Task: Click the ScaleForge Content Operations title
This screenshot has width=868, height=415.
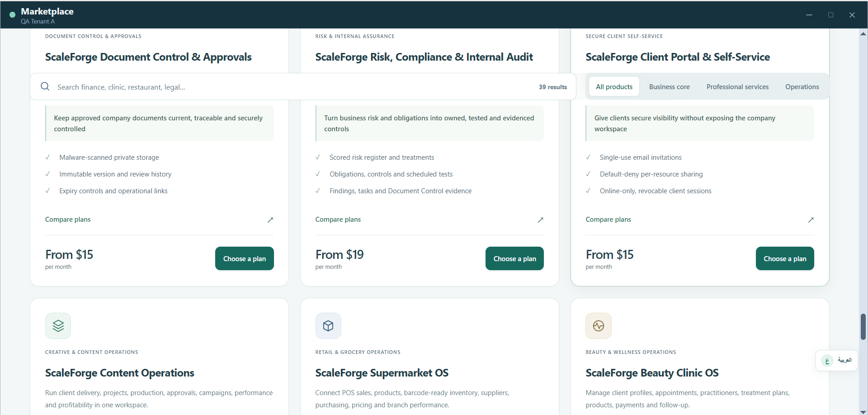Action: tap(119, 373)
